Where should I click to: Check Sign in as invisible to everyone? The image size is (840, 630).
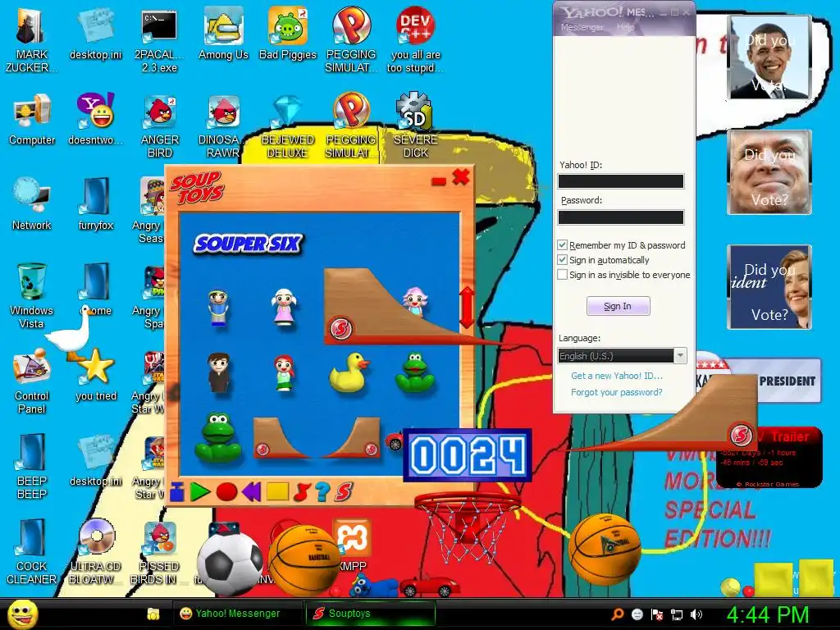[x=562, y=275]
